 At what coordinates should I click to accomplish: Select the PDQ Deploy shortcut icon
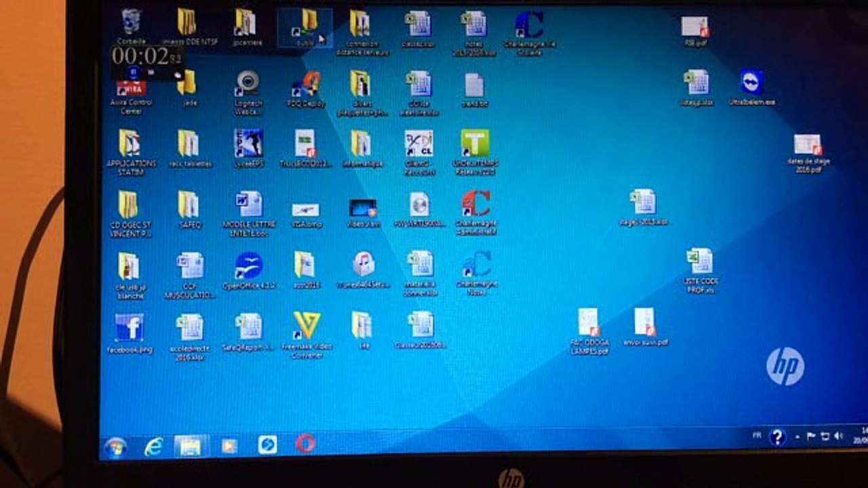click(306, 89)
